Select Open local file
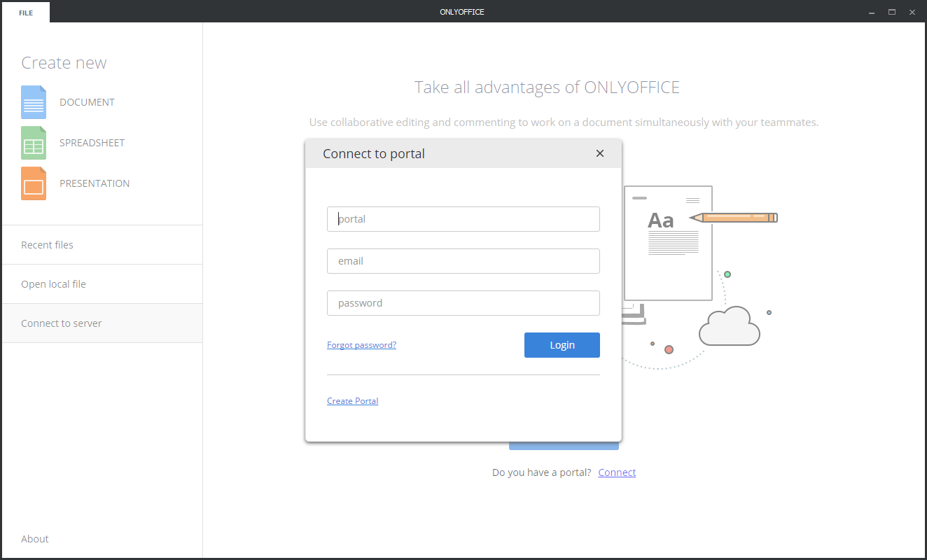This screenshot has width=927, height=560. (102, 284)
